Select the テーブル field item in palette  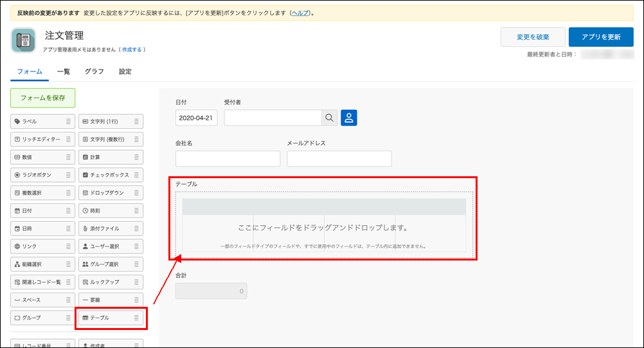[111, 318]
